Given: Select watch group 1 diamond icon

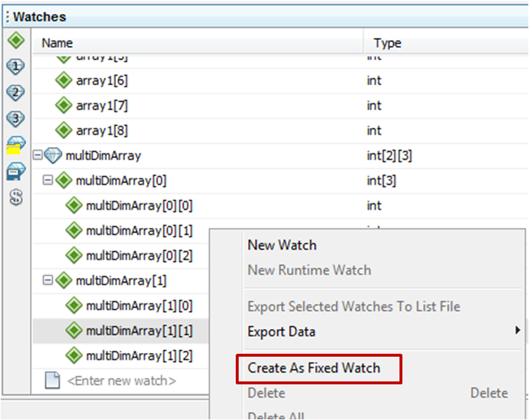Looking at the screenshot, I should [15, 66].
